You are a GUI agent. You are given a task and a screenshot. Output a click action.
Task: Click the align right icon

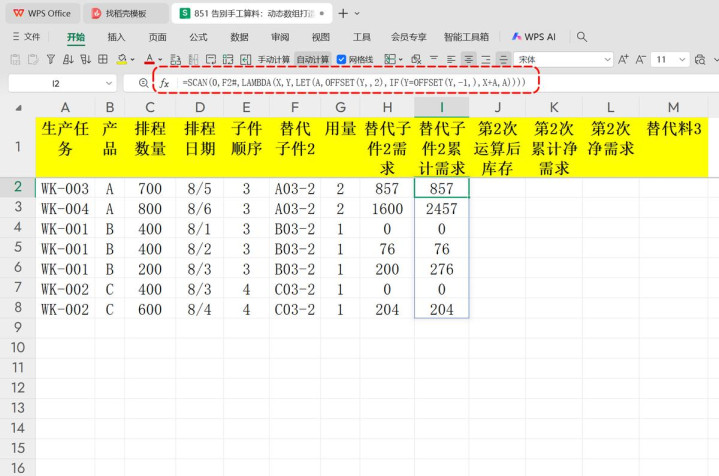486,60
